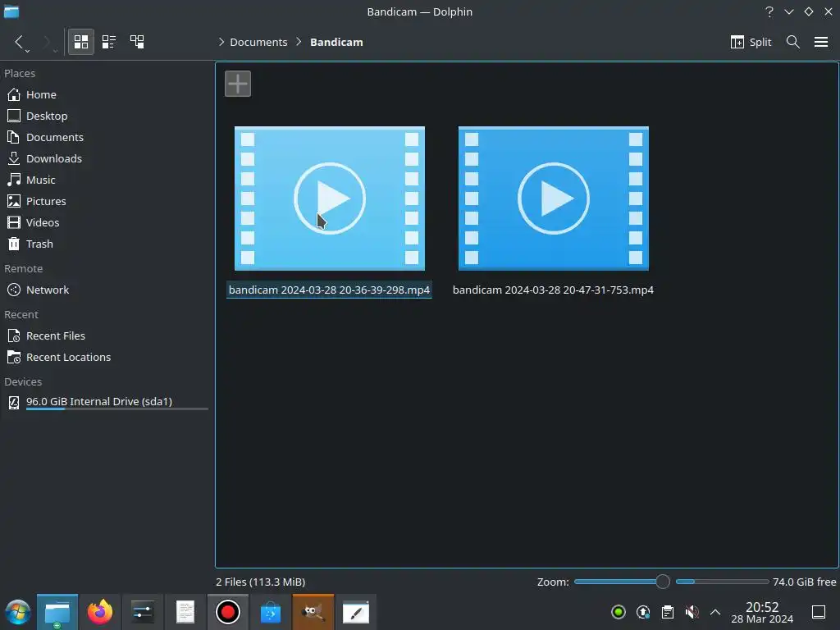
Task: Click the window help question mark
Action: pyautogui.click(x=769, y=11)
